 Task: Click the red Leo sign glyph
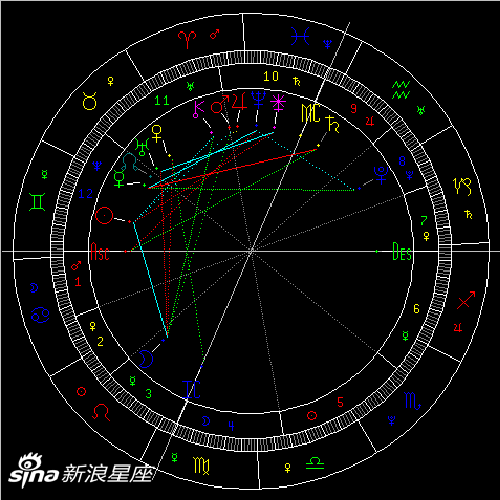[x=101, y=412]
